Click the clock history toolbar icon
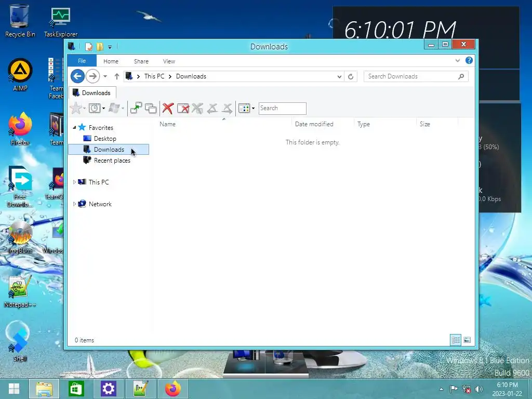The image size is (532, 399). click(95, 108)
